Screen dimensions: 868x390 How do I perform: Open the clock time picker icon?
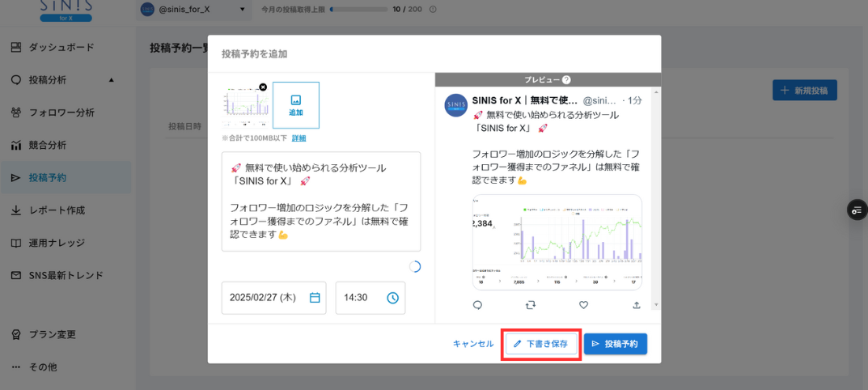[392, 298]
